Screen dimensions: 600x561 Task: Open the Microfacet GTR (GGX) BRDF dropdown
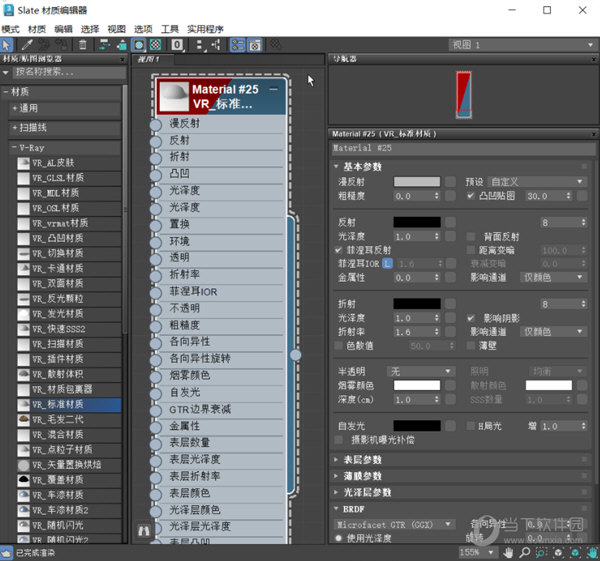click(394, 524)
